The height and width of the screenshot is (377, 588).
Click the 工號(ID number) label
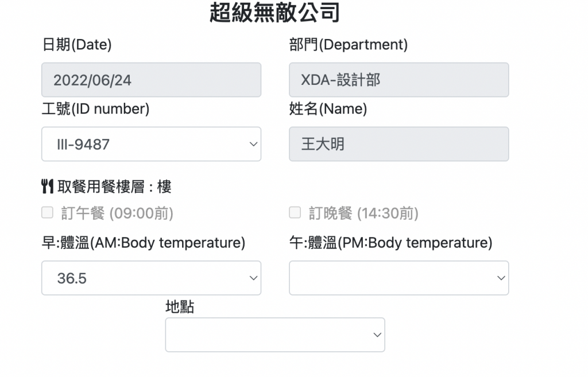pyautogui.click(x=95, y=109)
